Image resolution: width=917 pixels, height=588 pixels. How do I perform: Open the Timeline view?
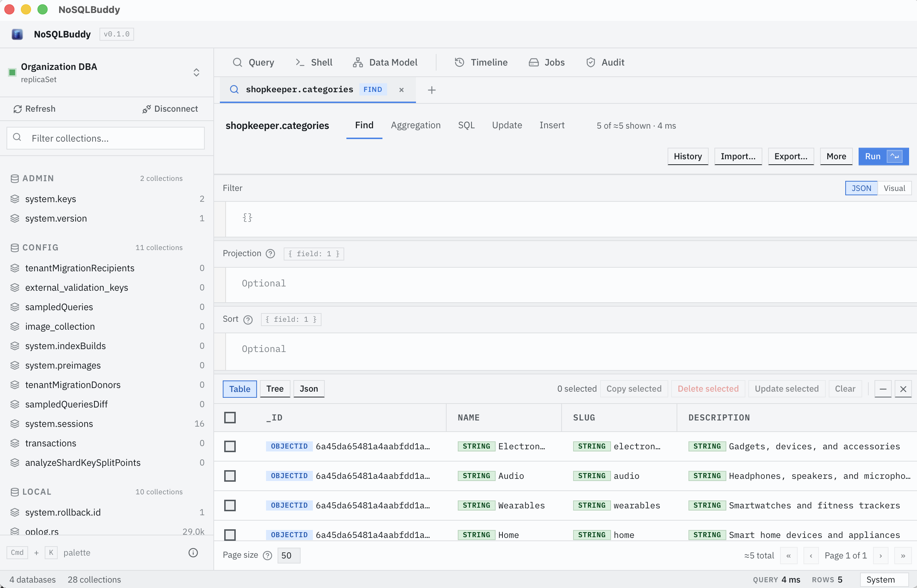[x=481, y=62]
